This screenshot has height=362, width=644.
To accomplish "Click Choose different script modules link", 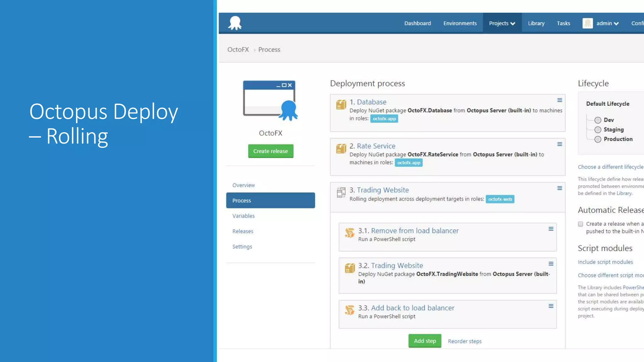I will [x=611, y=275].
